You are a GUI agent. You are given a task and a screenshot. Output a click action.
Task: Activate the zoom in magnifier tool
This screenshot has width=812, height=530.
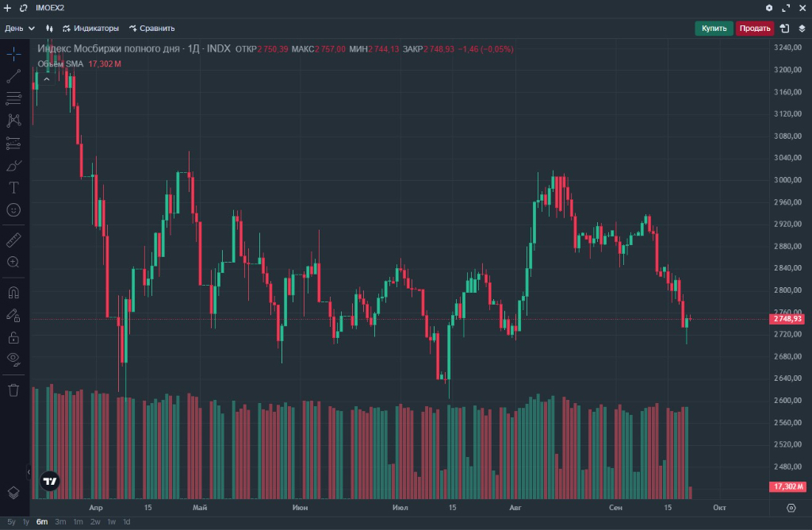[13, 262]
